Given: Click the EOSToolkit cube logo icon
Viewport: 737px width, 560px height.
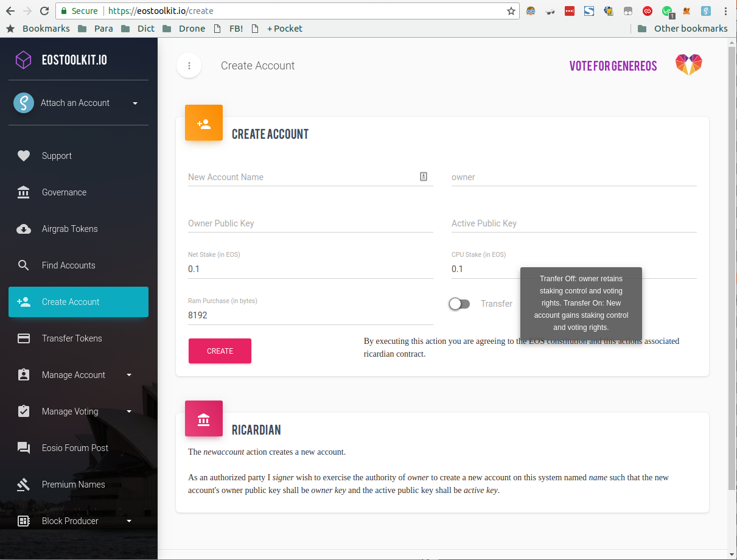Looking at the screenshot, I should [x=23, y=60].
